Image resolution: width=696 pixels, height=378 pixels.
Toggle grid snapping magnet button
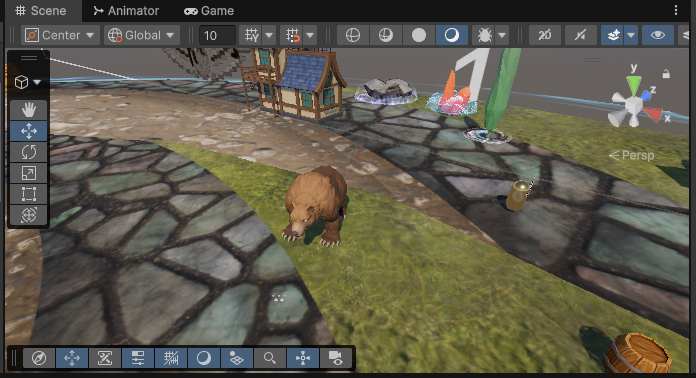[293, 35]
